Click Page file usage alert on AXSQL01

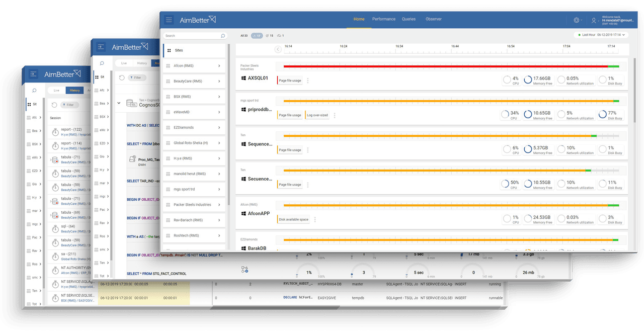[x=290, y=80]
